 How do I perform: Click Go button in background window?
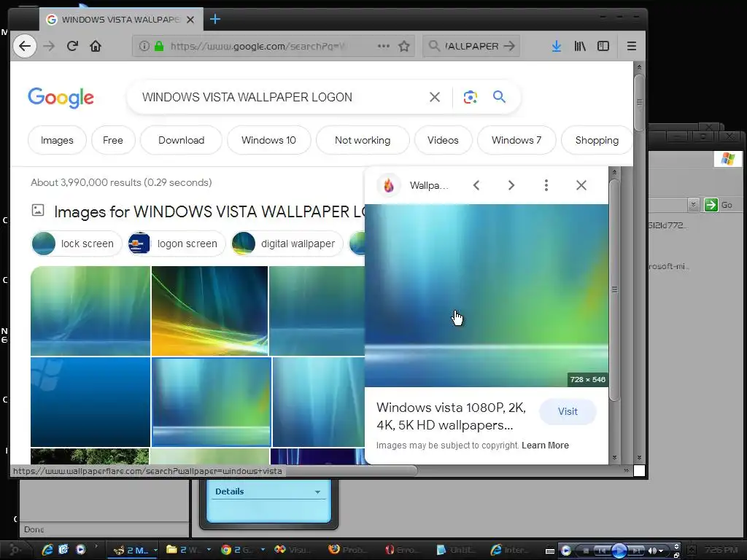coord(719,205)
